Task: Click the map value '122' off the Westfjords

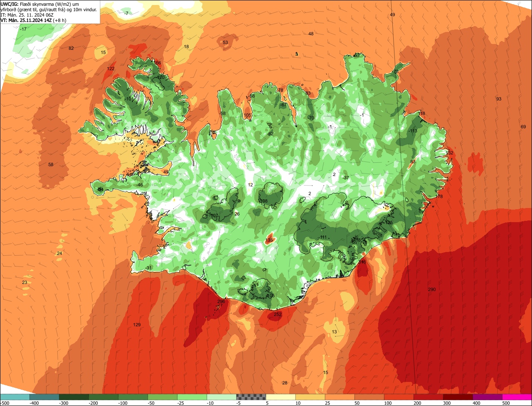Action: (x=111, y=68)
